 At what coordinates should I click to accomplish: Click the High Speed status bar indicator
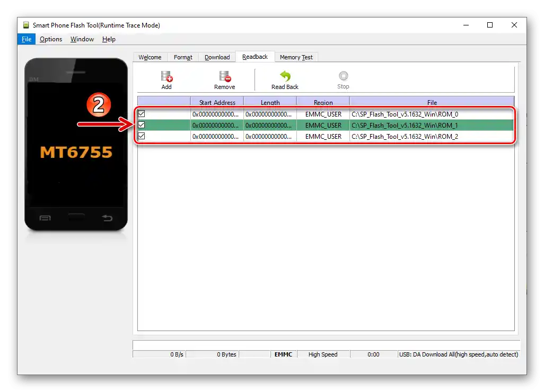tap(323, 354)
